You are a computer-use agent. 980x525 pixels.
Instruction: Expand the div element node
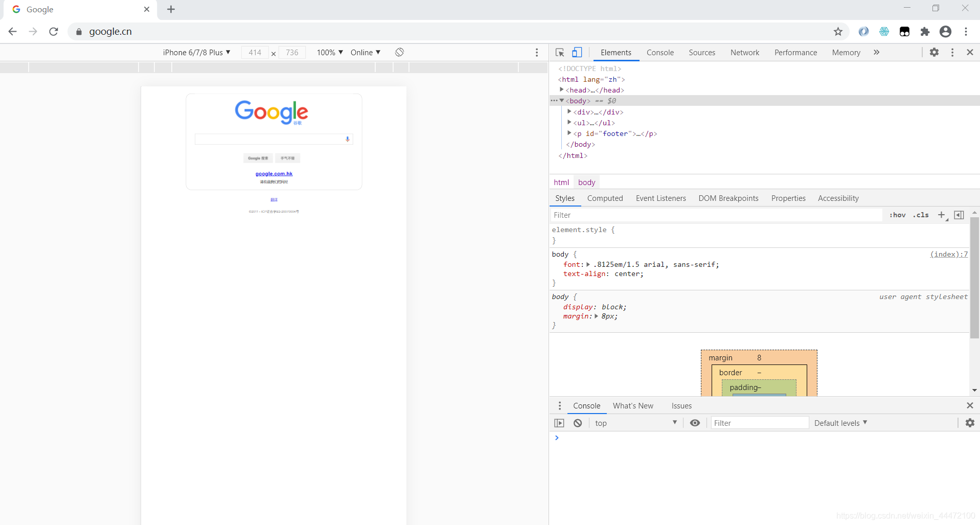569,111
